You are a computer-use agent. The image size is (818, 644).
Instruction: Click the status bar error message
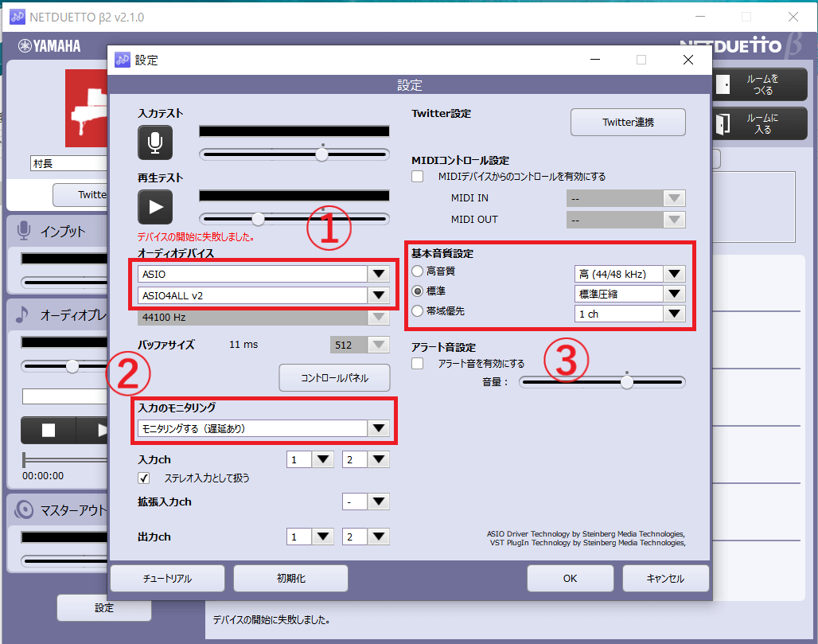tap(271, 620)
